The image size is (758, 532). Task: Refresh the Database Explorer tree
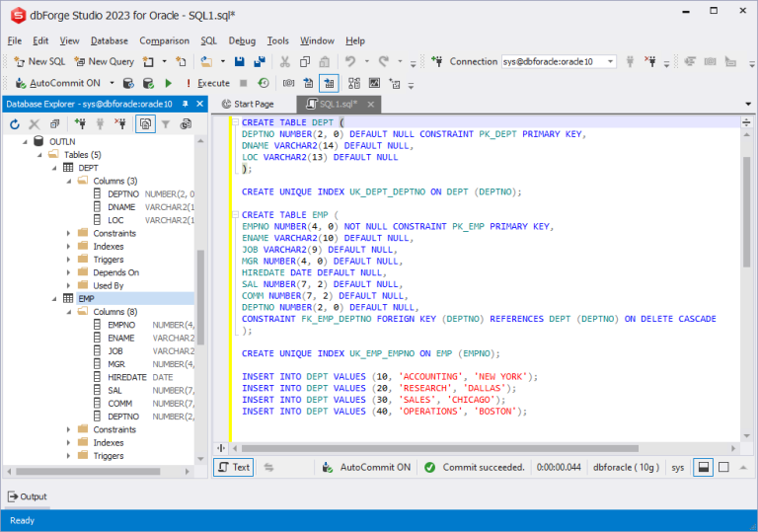pyautogui.click(x=14, y=124)
